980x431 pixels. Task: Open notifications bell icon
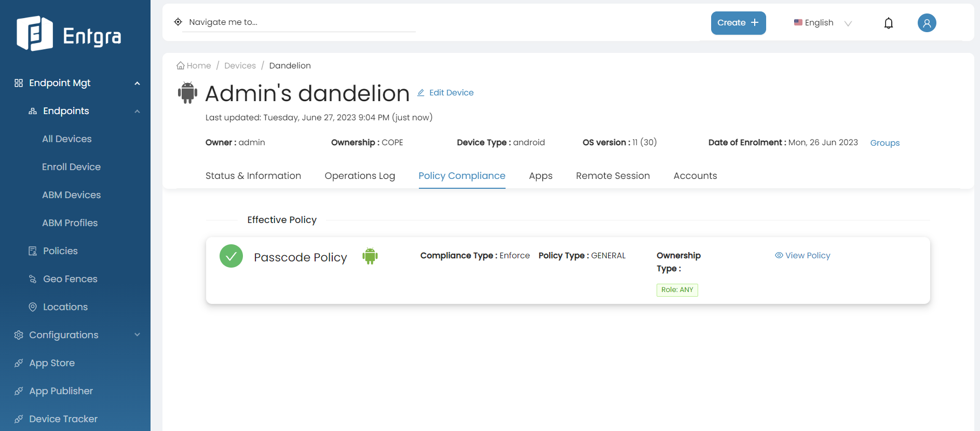pos(888,23)
